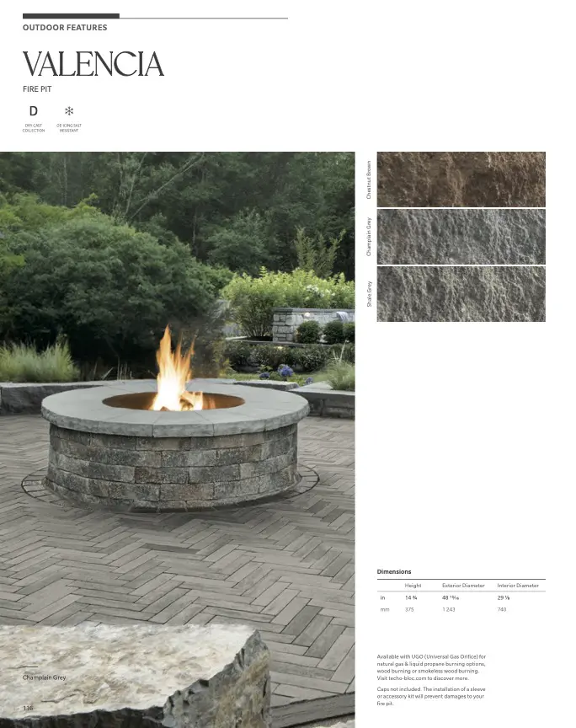Click the vertical 'Champlain Grey' swatch label

(x=369, y=237)
